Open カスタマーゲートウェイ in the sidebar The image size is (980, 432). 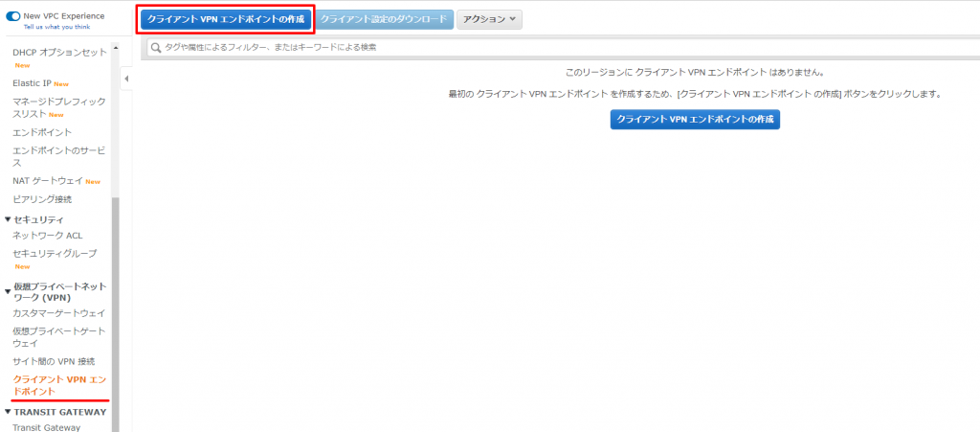59,313
